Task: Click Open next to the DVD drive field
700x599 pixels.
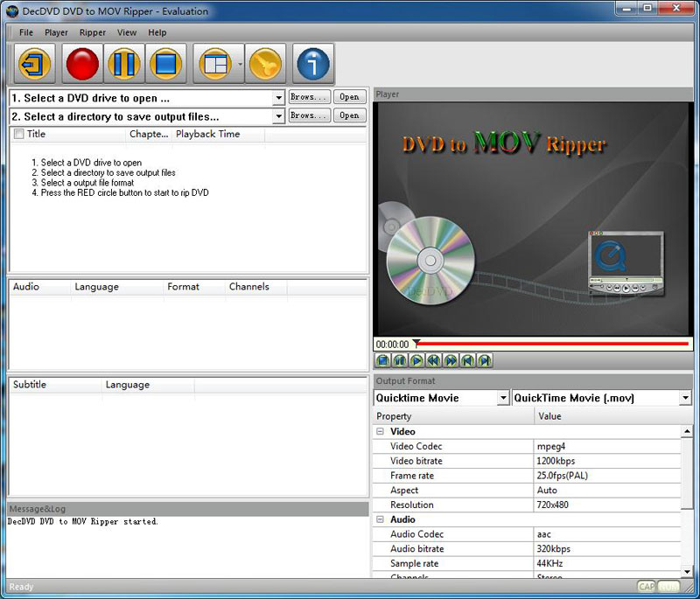Action: tap(349, 97)
